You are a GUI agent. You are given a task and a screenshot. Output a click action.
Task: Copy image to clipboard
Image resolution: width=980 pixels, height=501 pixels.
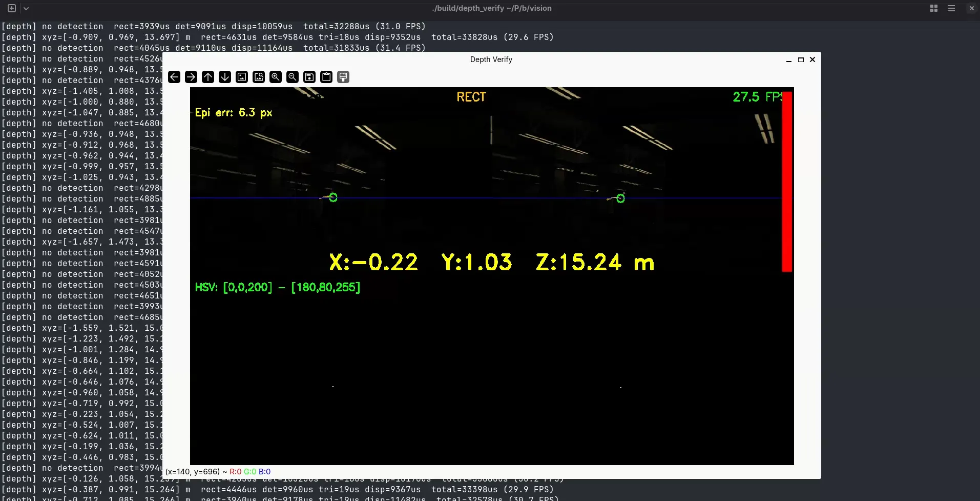click(x=326, y=77)
